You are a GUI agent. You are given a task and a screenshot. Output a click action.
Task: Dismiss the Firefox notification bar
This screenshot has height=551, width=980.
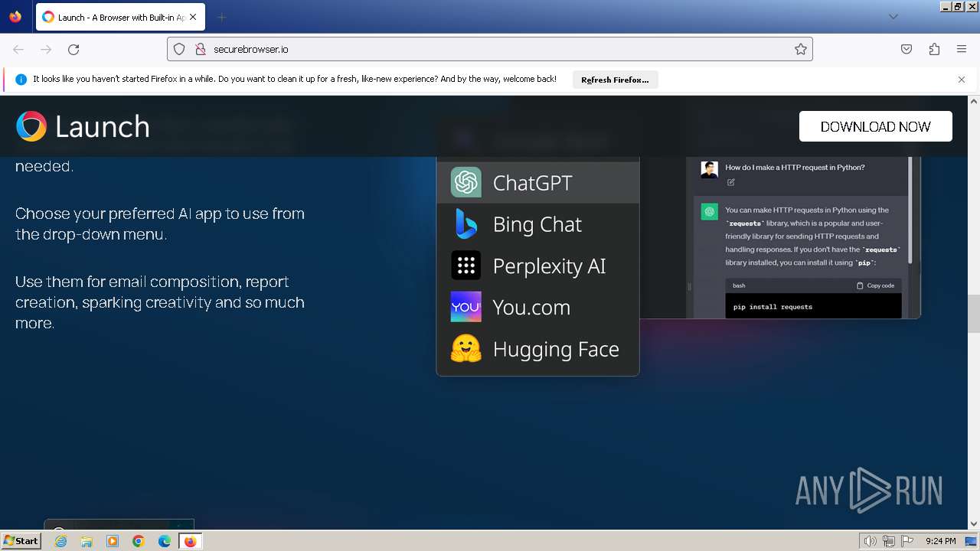click(x=962, y=80)
